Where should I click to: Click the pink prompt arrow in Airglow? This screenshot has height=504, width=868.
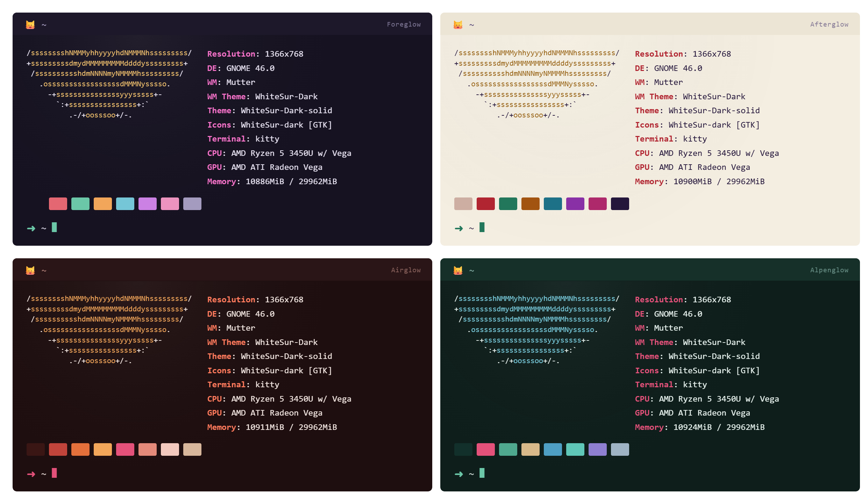click(31, 474)
